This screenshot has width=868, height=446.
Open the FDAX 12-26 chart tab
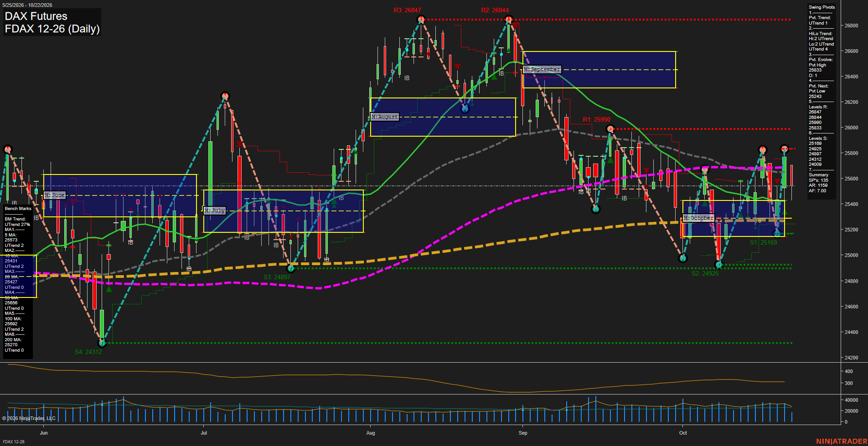14,441
